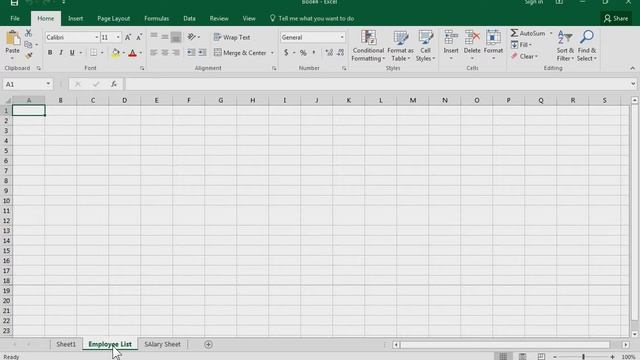
Task: Select the SAlary Sheet worksheet tab
Action: pos(162,344)
